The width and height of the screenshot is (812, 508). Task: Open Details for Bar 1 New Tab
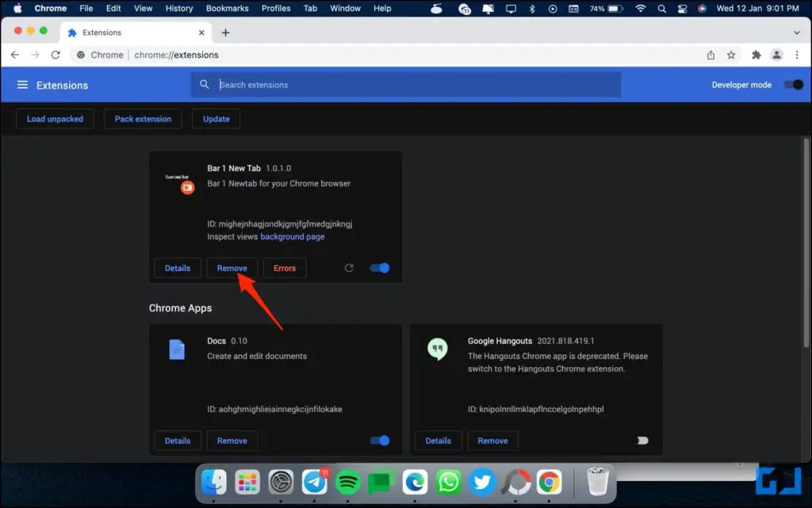[x=178, y=268]
